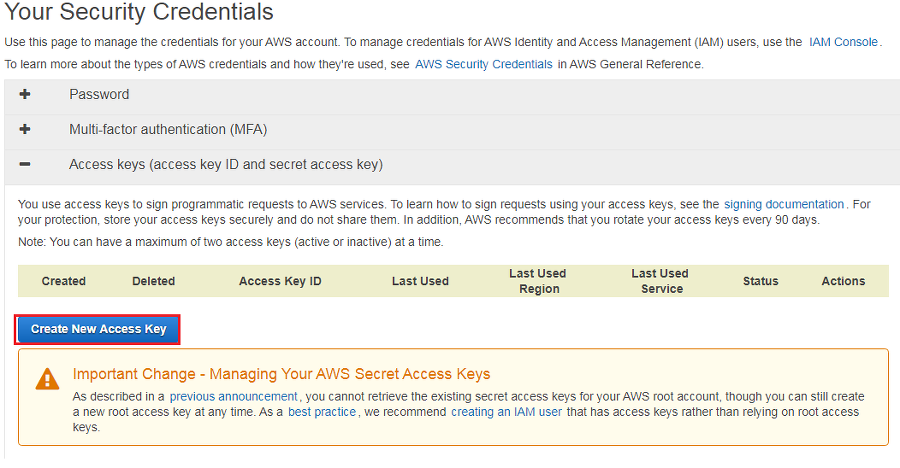Collapse the Access keys section minus icon
The width and height of the screenshot is (900, 468).
pyautogui.click(x=25, y=164)
